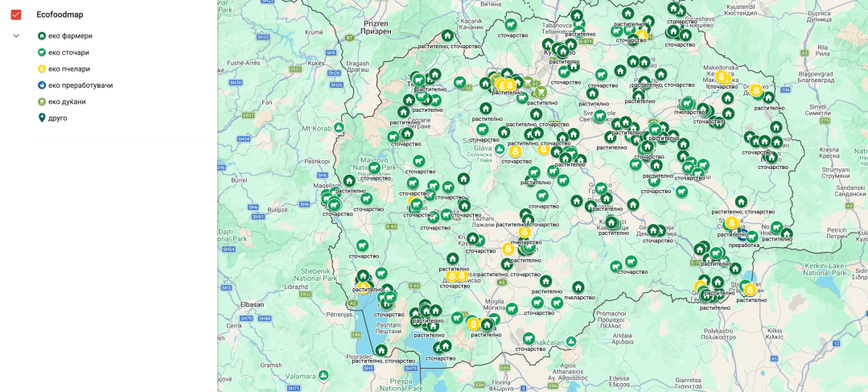Open the blue marker north of Pogradec
The height and width of the screenshot is (392, 868).
pos(381,350)
